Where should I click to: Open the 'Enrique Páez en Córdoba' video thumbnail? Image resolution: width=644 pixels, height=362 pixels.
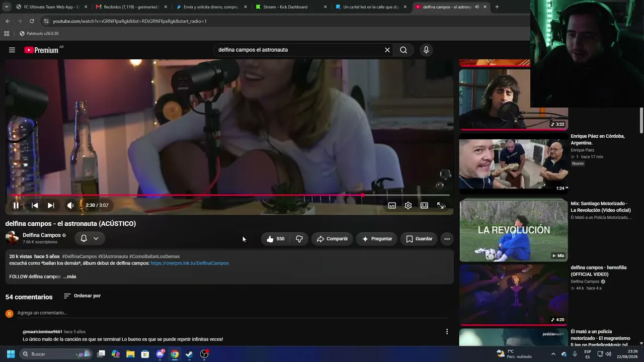(x=513, y=164)
